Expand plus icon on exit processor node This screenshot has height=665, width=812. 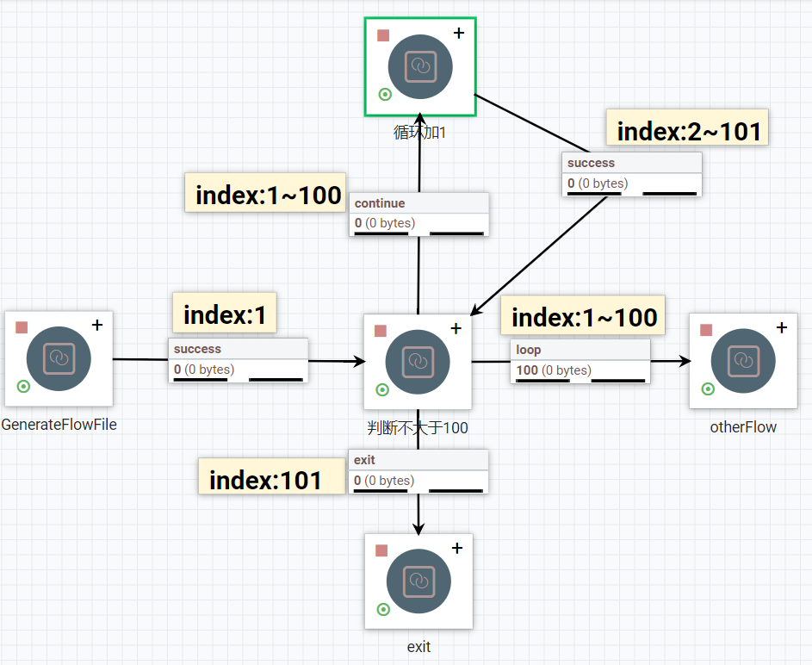click(456, 548)
